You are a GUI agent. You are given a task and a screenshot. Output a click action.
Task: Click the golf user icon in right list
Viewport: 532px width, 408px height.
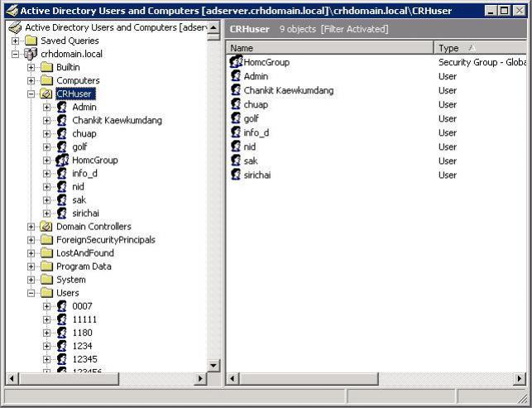point(236,118)
